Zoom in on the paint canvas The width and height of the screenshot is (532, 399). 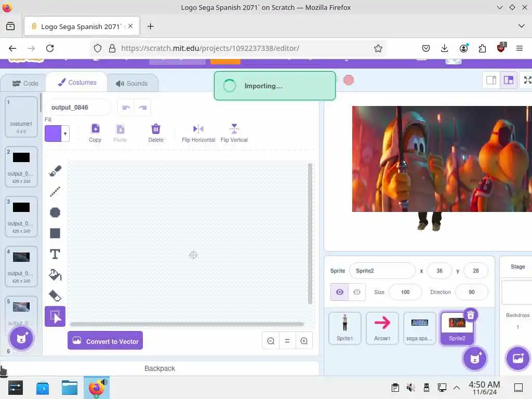pos(304,341)
